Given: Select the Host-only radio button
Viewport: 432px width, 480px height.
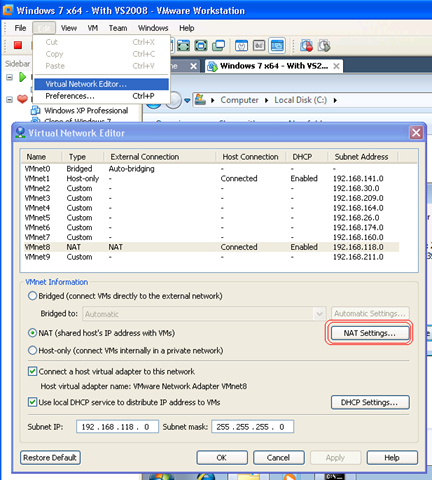Looking at the screenshot, I should 32,350.
